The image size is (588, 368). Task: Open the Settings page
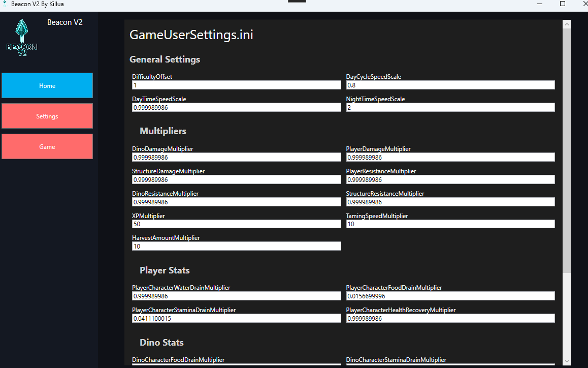point(47,116)
